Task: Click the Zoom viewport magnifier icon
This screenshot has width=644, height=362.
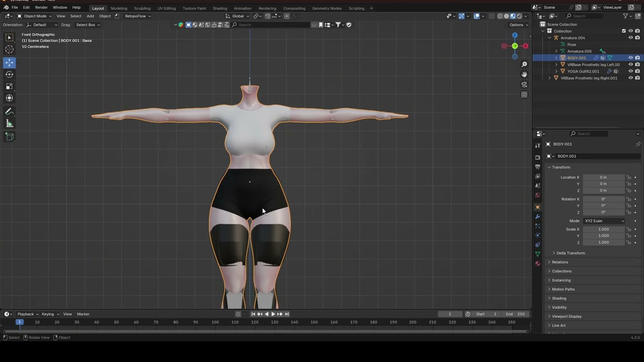Action: pyautogui.click(x=524, y=64)
